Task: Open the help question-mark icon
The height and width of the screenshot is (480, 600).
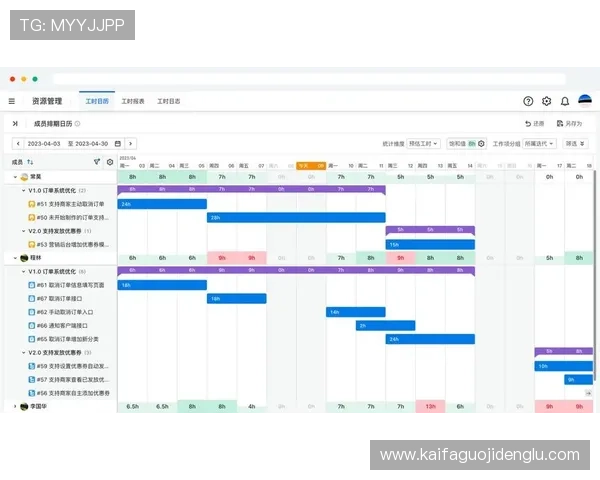Action: tap(528, 101)
